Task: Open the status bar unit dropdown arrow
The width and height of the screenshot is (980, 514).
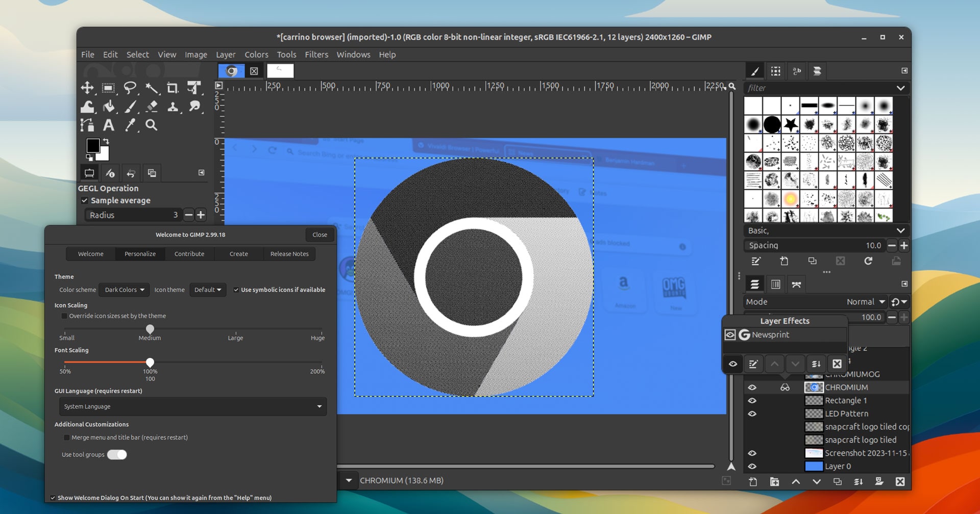Action: (349, 480)
